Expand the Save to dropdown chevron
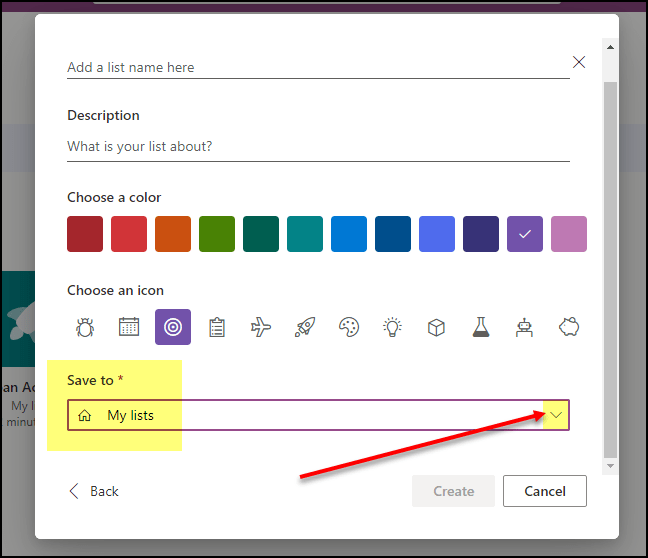 pyautogui.click(x=557, y=415)
